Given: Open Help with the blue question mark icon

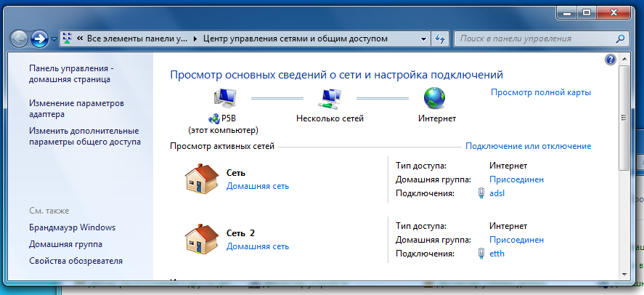Looking at the screenshot, I should [611, 60].
